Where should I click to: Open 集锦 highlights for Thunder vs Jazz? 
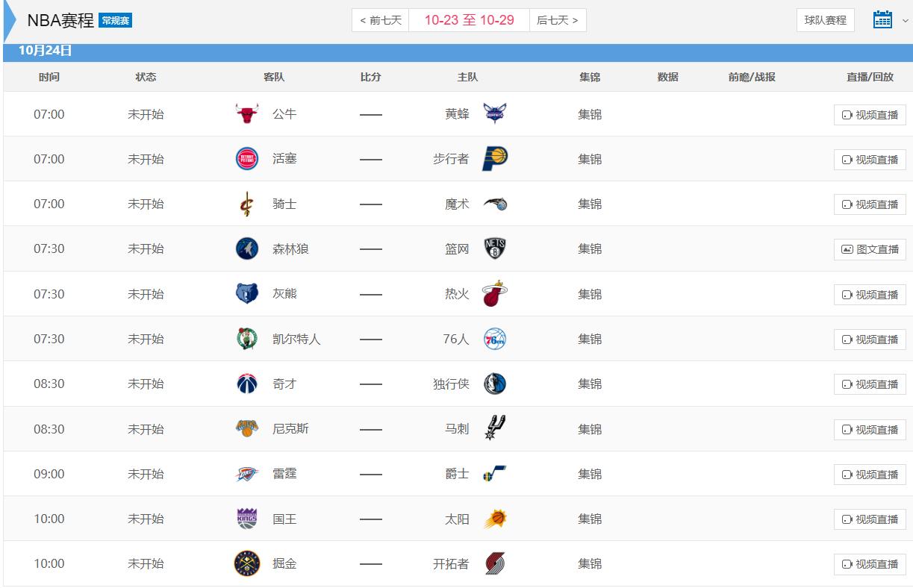click(590, 474)
